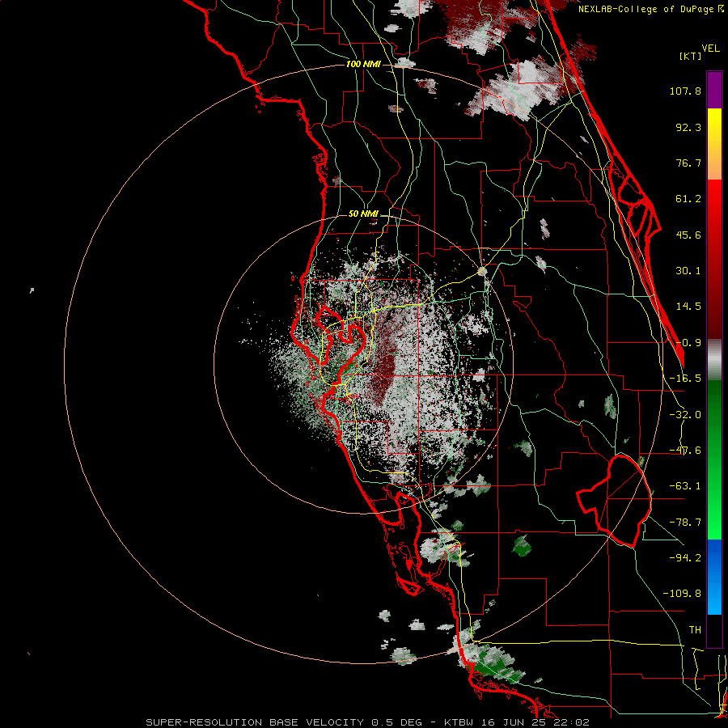Click the 76.7 velocity scale value

(x=688, y=163)
